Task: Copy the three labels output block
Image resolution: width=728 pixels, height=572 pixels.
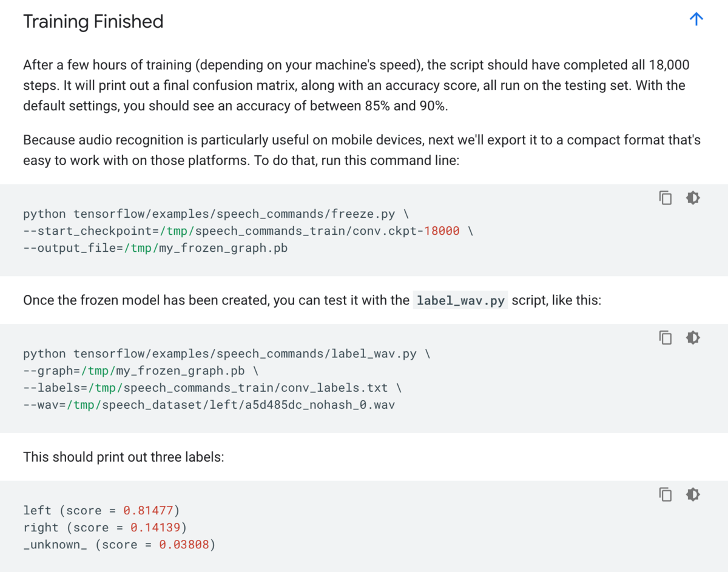Action: (x=666, y=495)
